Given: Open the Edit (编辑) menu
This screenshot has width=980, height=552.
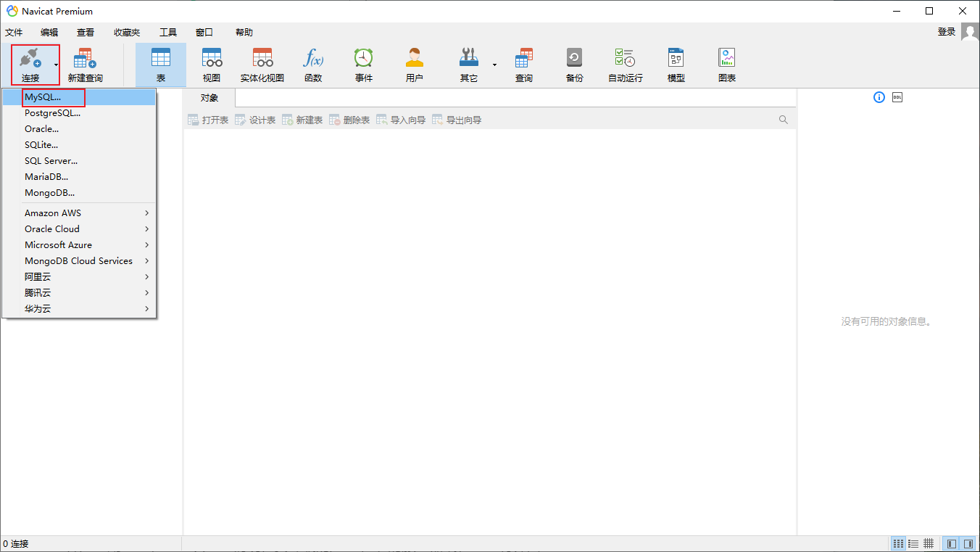Looking at the screenshot, I should point(49,33).
